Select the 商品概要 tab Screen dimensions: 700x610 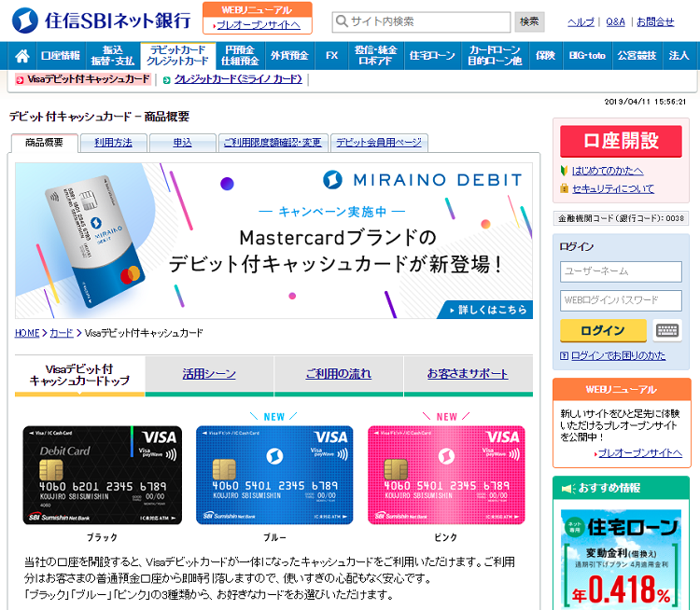point(44,143)
